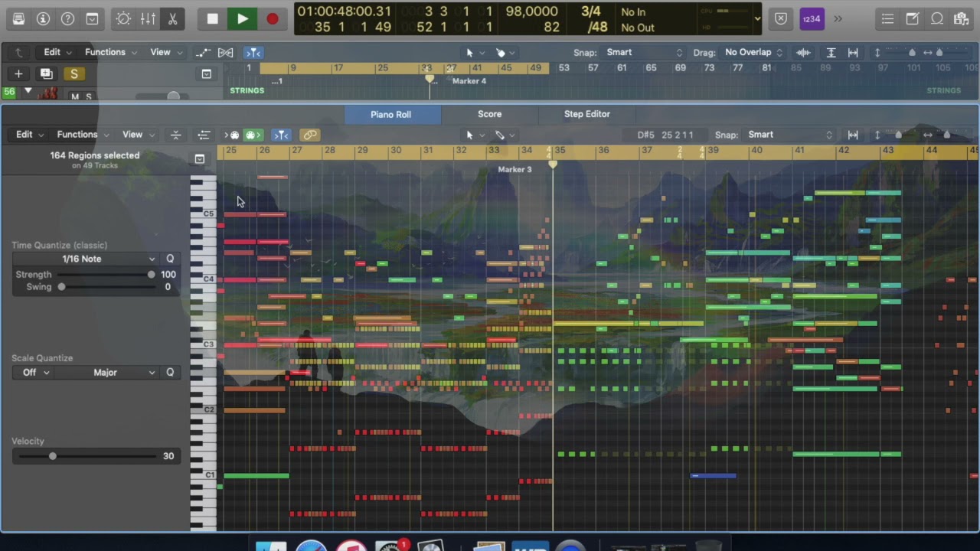Click the Waveform Zoom button
The width and height of the screenshot is (980, 551).
803,52
